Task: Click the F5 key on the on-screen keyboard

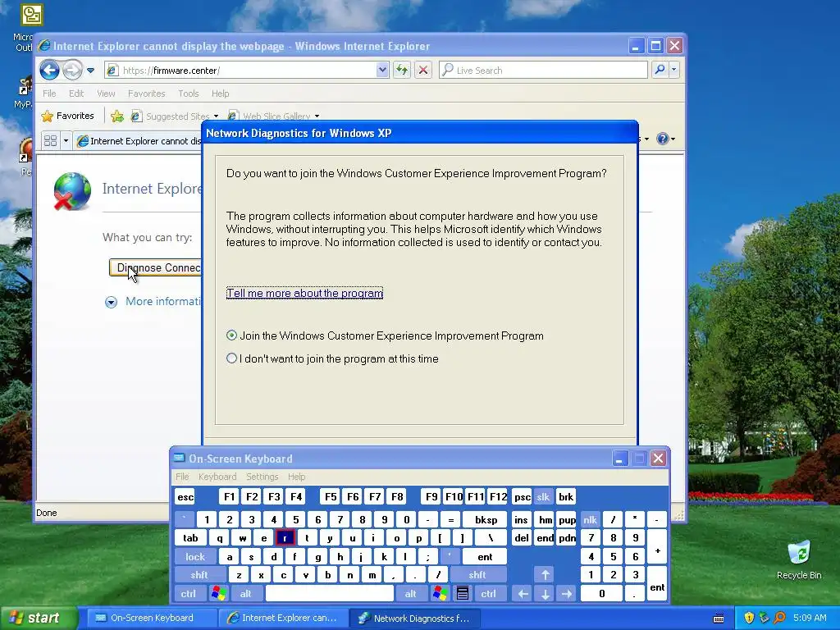Action: [331, 496]
